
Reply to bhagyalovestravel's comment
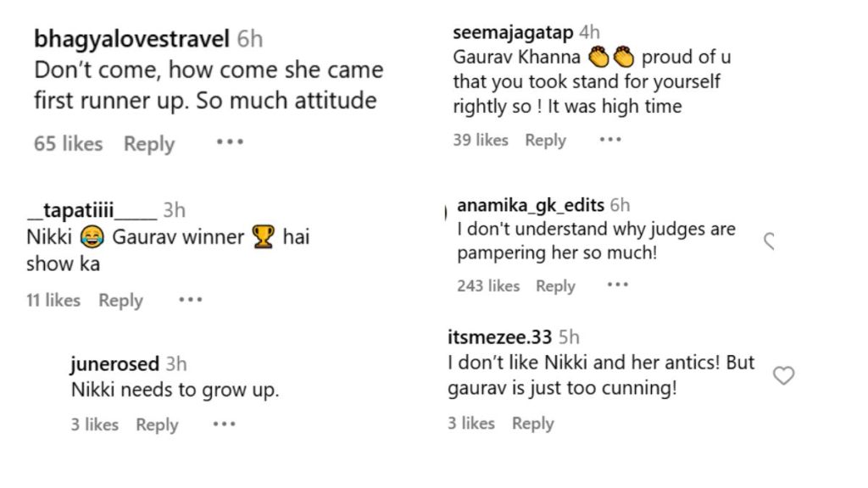[x=149, y=144]
